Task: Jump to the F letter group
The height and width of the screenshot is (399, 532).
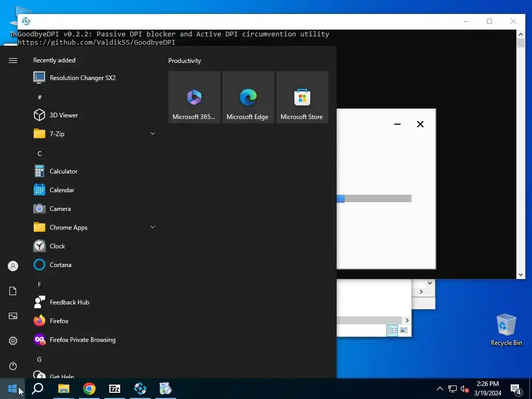Action: point(39,284)
